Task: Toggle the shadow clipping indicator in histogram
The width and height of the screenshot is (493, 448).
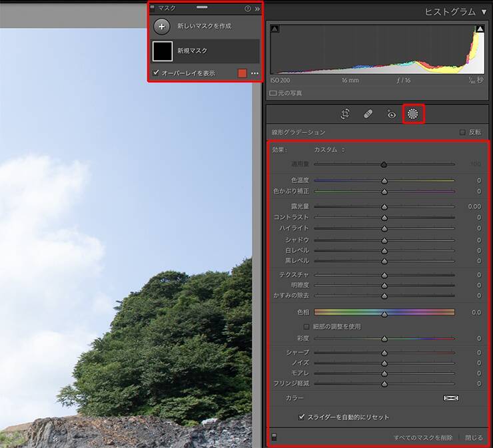Action: pos(275,29)
